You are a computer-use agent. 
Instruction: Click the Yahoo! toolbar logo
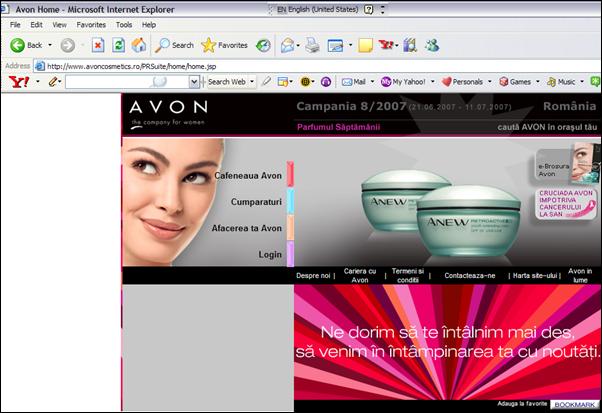pyautogui.click(x=19, y=82)
